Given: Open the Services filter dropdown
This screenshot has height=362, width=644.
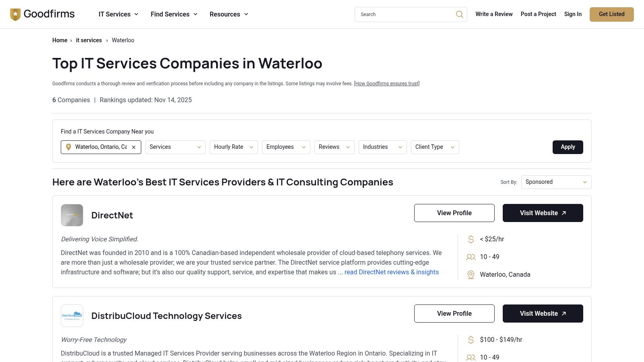Looking at the screenshot, I should point(175,147).
